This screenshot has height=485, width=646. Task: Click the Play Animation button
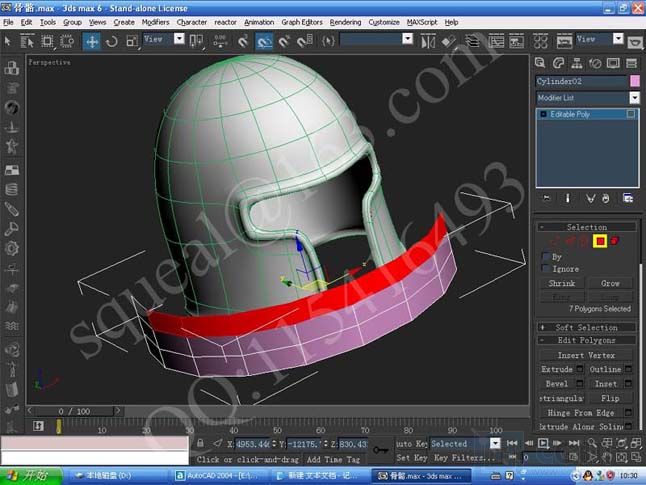point(543,443)
